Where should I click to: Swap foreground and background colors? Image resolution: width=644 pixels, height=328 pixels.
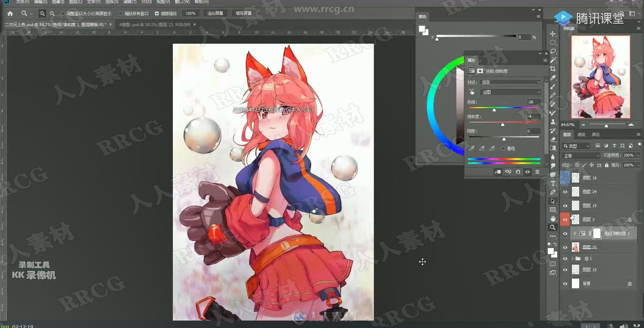click(555, 244)
